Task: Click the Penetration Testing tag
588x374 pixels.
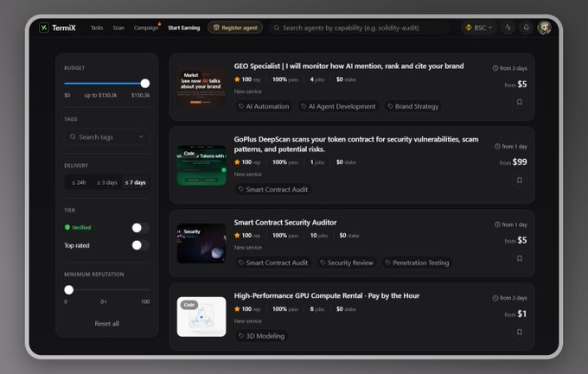Action: point(417,263)
